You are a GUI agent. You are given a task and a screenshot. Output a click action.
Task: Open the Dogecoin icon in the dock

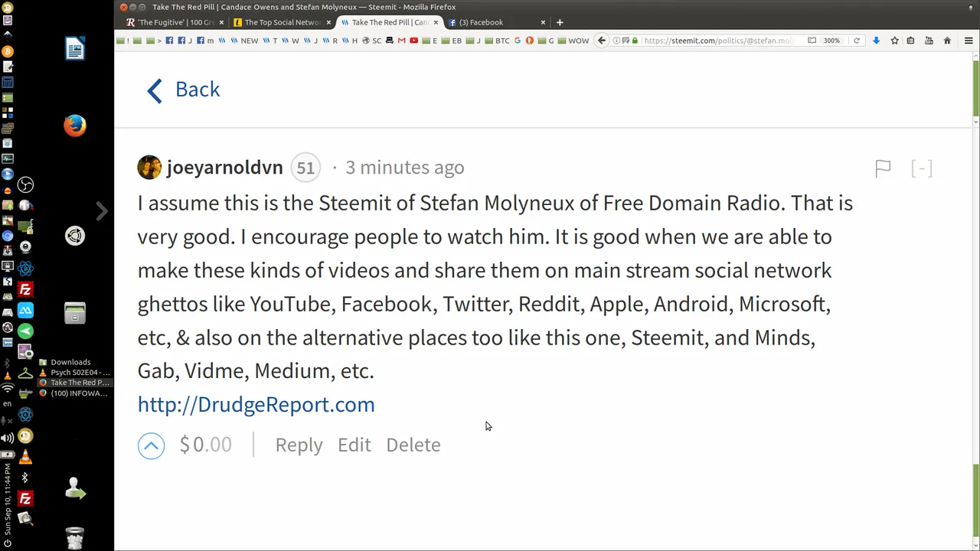point(25,436)
